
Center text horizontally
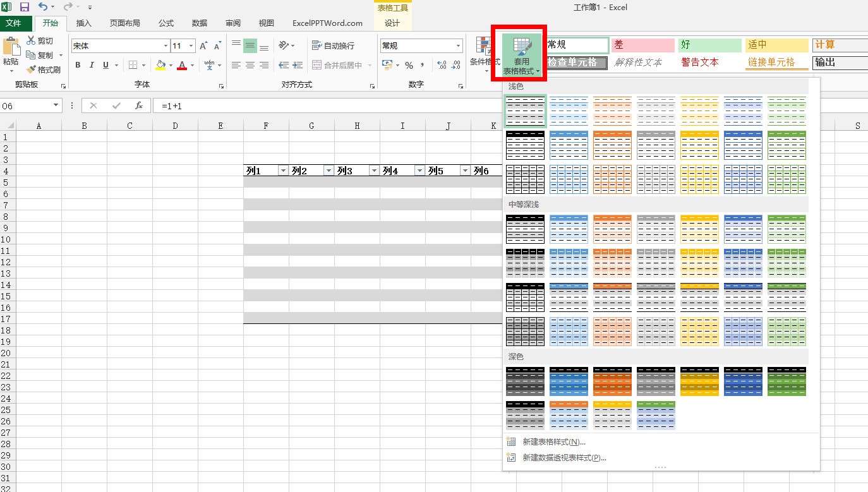click(x=250, y=65)
